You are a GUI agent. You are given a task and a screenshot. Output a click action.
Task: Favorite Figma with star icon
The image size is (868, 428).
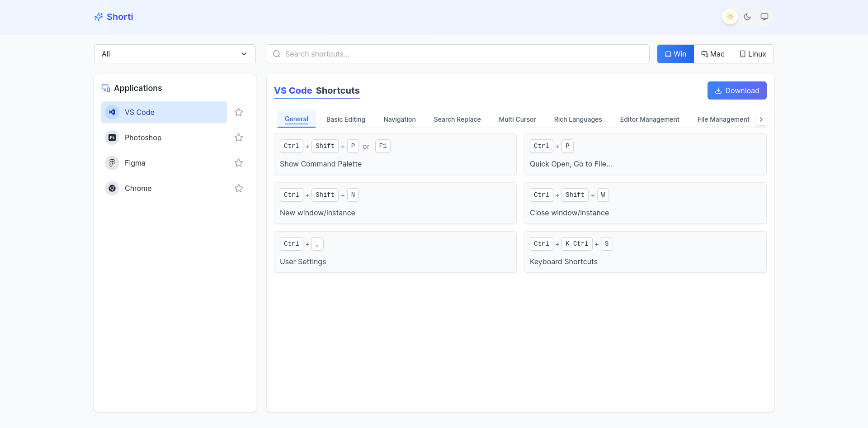click(x=239, y=163)
